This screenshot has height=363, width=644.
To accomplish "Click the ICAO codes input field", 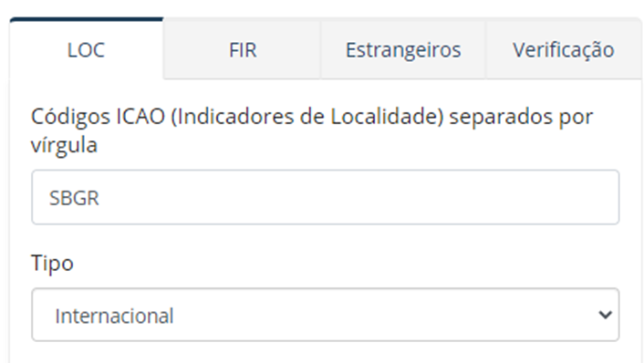I will (x=326, y=197).
